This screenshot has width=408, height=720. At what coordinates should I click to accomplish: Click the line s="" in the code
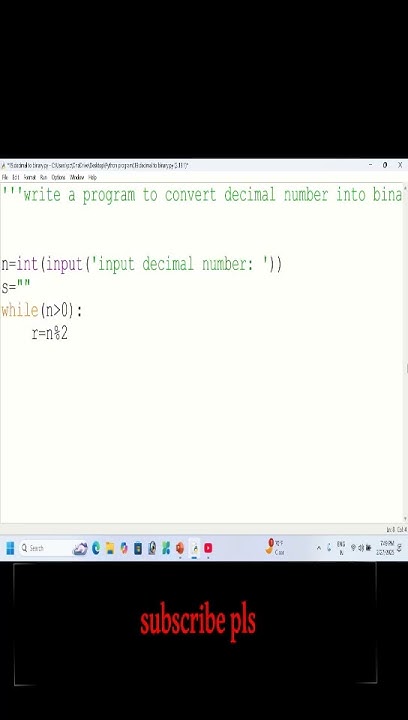pos(16,288)
